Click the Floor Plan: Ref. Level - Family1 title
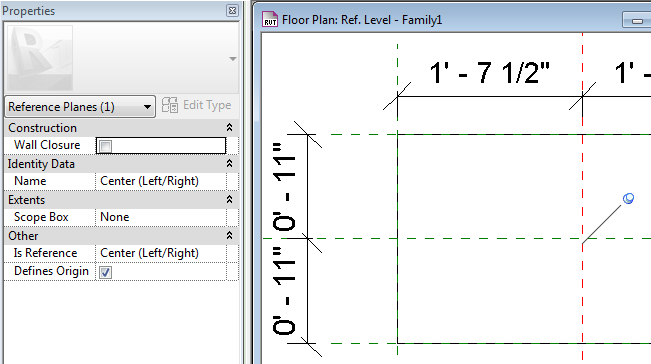 coord(362,20)
